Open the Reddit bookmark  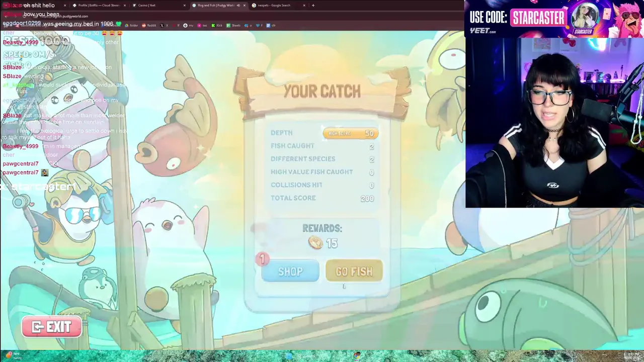click(149, 26)
